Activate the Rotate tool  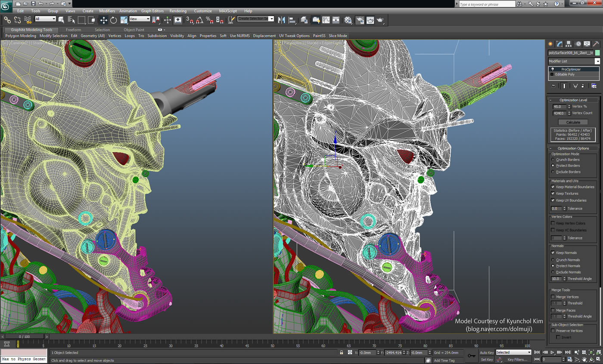114,20
